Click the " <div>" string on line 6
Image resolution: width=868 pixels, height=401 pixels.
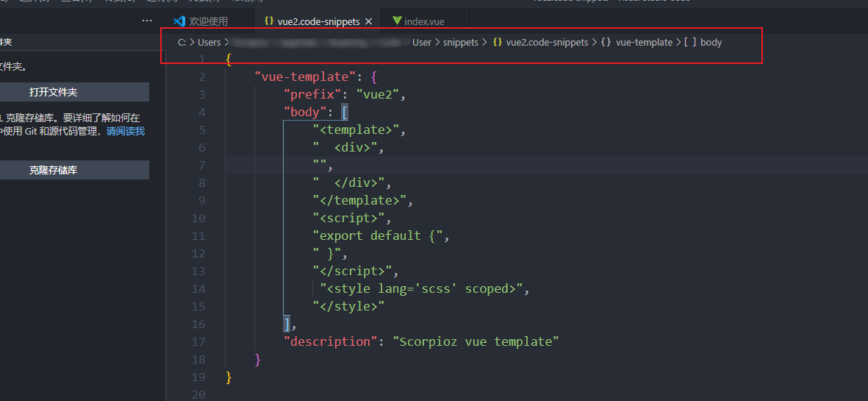click(344, 148)
